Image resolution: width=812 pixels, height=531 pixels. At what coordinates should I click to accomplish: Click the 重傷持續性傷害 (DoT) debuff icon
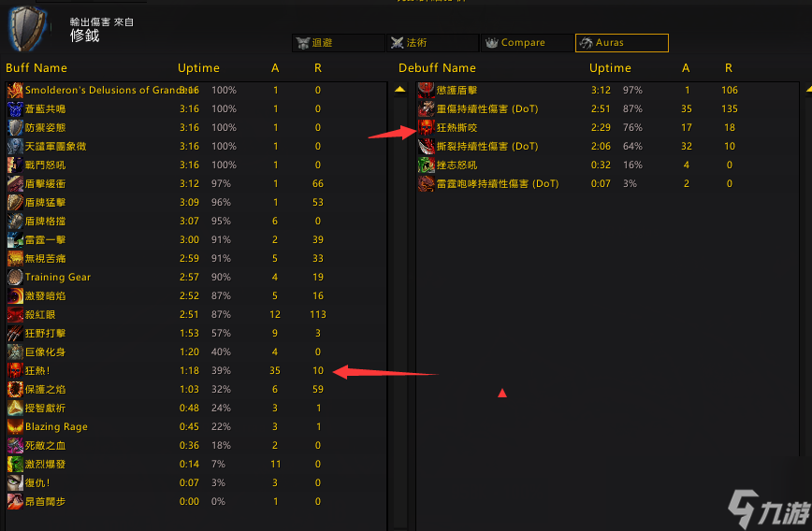[x=427, y=109]
